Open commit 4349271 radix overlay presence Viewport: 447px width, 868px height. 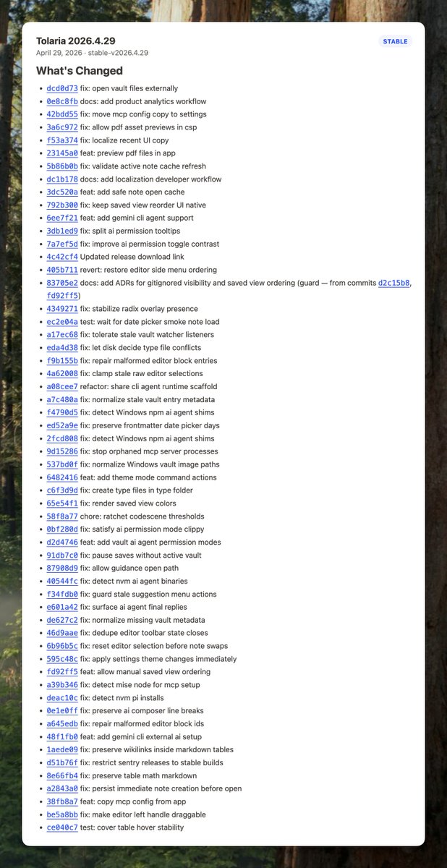coord(62,309)
